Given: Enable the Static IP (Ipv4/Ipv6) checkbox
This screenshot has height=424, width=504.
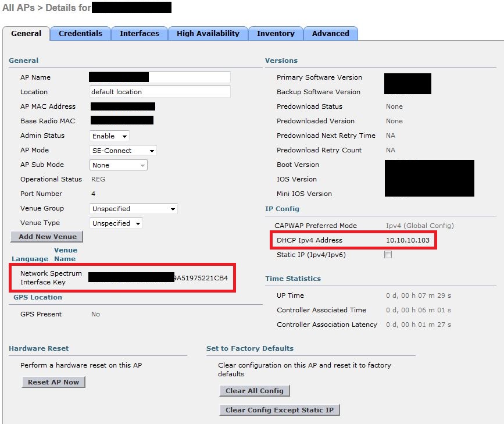Looking at the screenshot, I should tap(388, 255).
